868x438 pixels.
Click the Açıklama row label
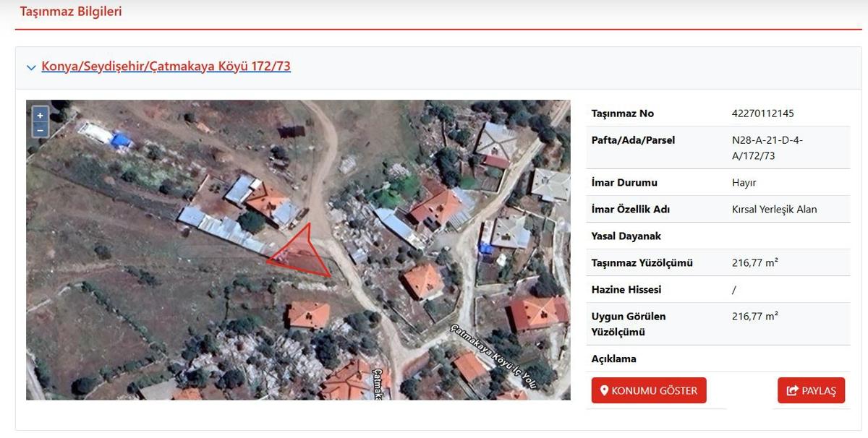click(613, 359)
